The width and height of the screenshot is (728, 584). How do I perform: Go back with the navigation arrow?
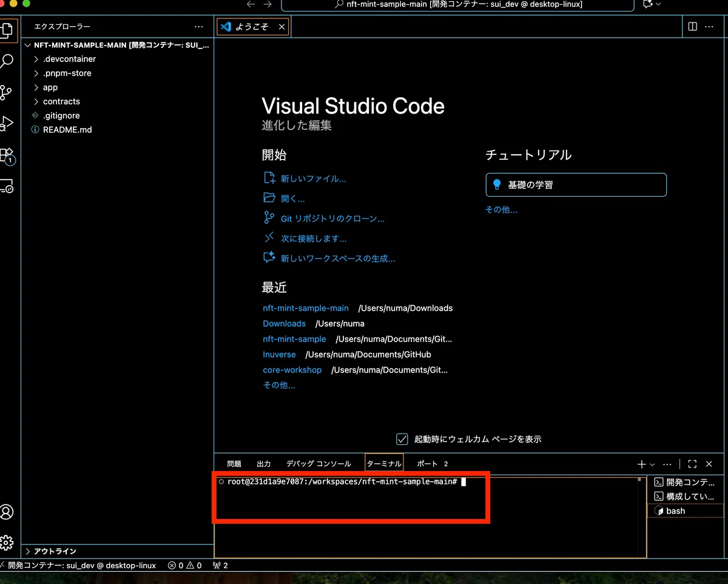(251, 4)
